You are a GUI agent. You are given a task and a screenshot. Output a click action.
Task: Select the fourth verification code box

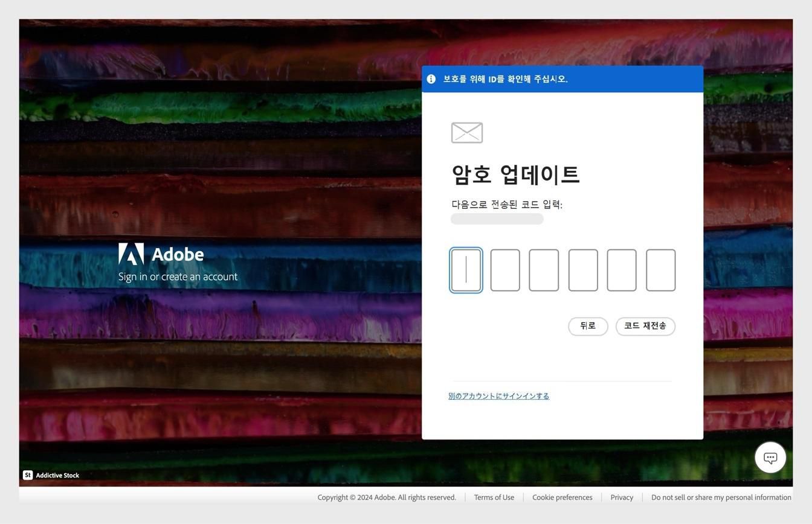[x=582, y=270]
